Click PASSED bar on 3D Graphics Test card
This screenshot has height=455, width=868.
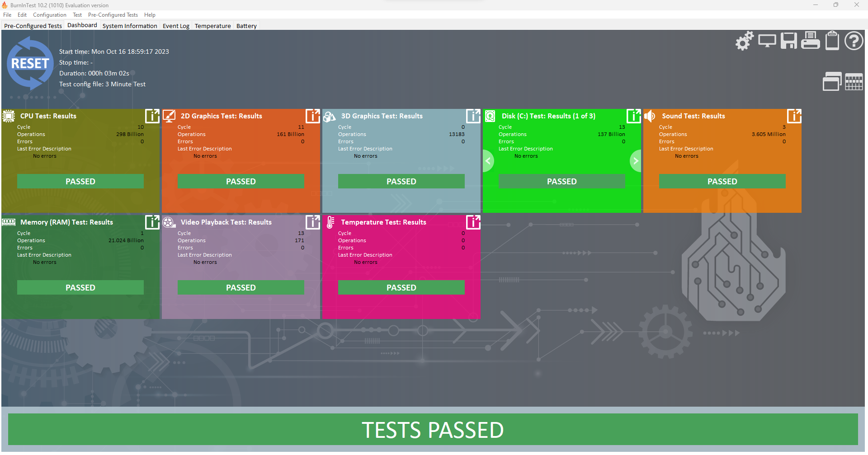pyautogui.click(x=401, y=181)
